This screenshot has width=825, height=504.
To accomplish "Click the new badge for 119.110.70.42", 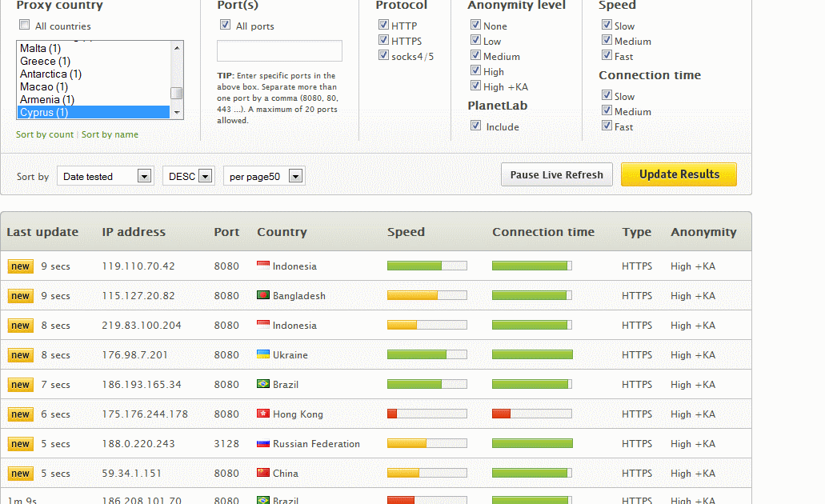I will click(x=21, y=266).
